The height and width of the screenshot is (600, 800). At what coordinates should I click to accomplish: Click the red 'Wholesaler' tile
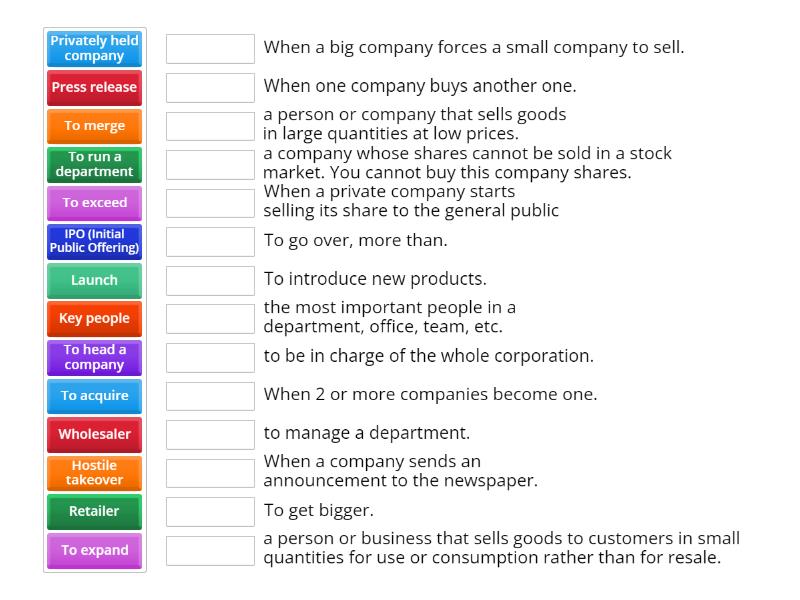[x=95, y=434]
